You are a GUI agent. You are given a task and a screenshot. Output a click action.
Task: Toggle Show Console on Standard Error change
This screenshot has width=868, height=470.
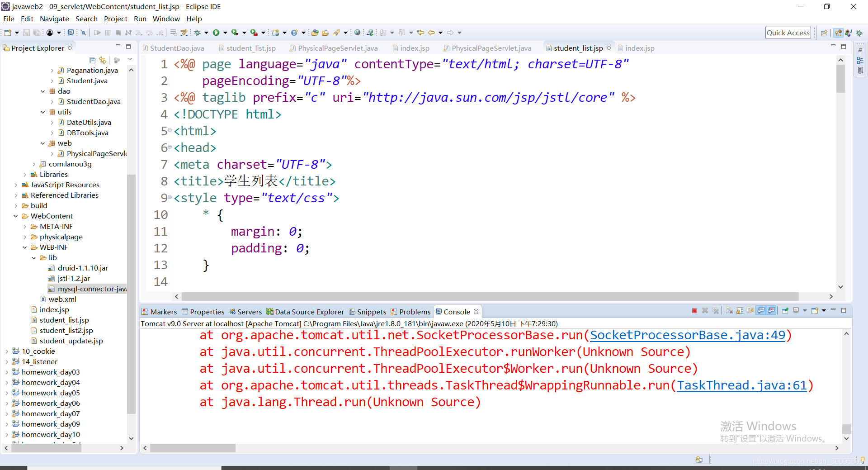point(771,310)
